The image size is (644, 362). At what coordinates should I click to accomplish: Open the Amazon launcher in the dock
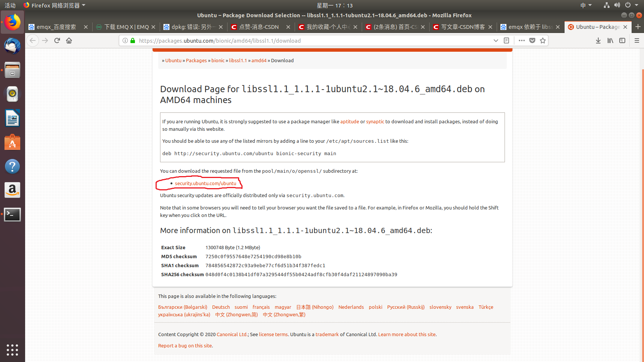point(12,190)
